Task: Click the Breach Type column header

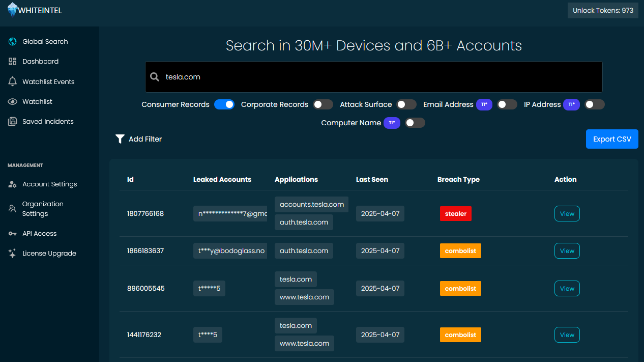Action: (x=458, y=180)
